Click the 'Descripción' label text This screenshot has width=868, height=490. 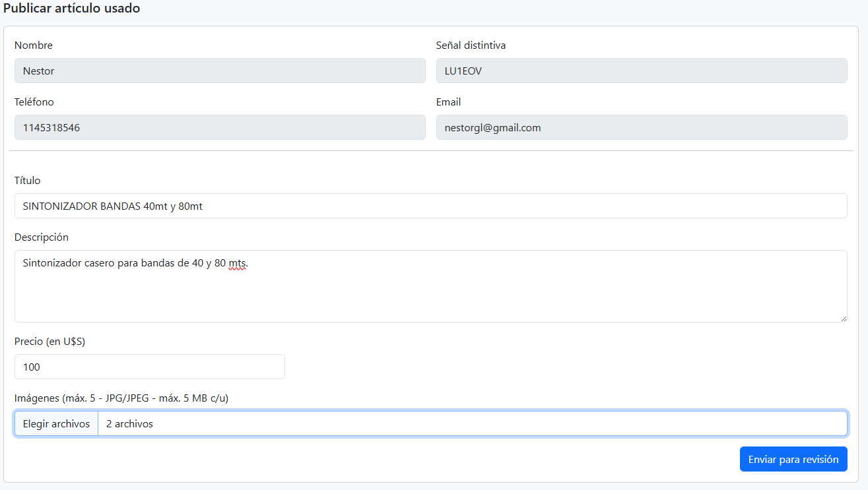42,237
